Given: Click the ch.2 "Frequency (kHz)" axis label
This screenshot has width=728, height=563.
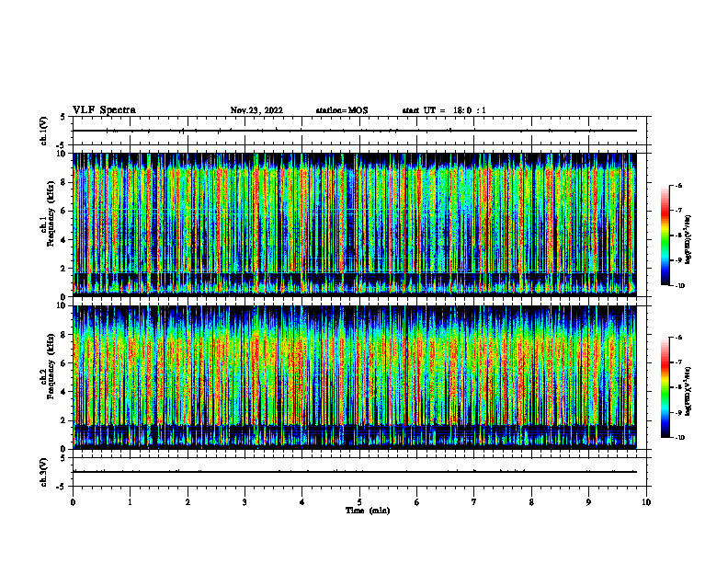Looking at the screenshot, I should point(50,366).
